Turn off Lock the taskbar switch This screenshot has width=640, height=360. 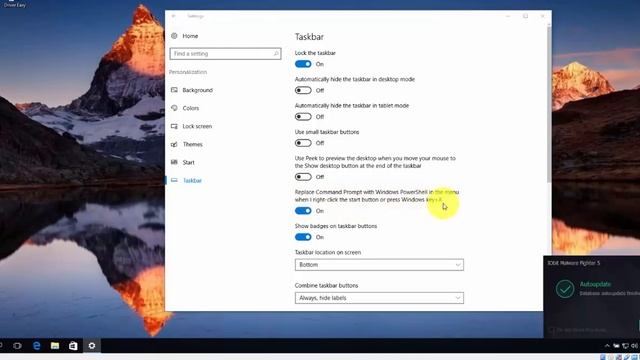tap(303, 64)
